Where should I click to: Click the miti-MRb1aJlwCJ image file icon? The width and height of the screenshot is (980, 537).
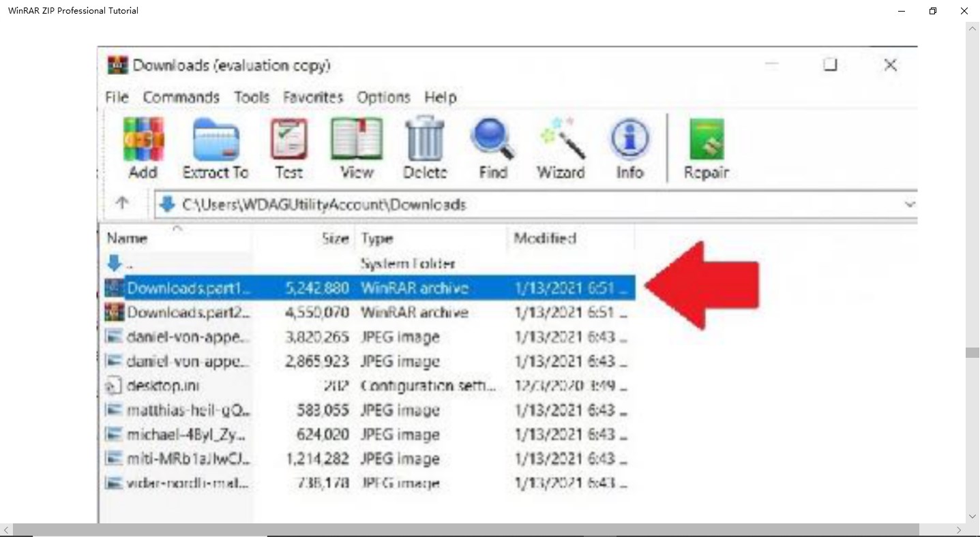point(114,459)
